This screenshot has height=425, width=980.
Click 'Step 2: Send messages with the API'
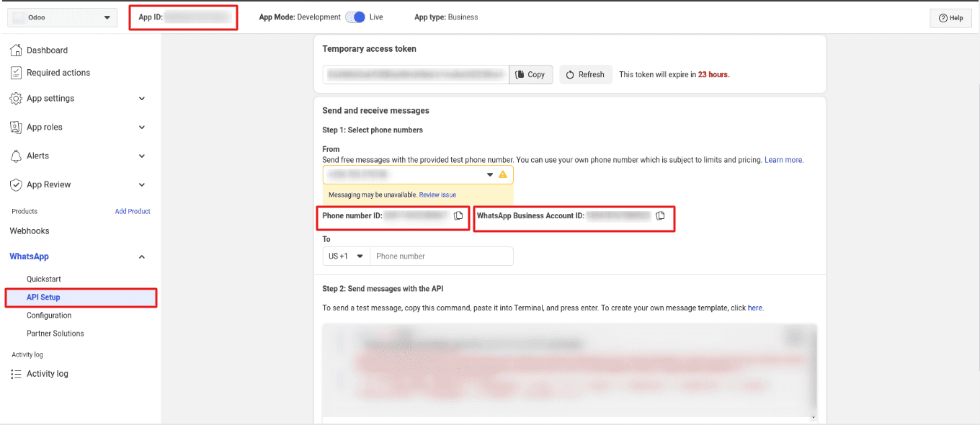pos(383,289)
